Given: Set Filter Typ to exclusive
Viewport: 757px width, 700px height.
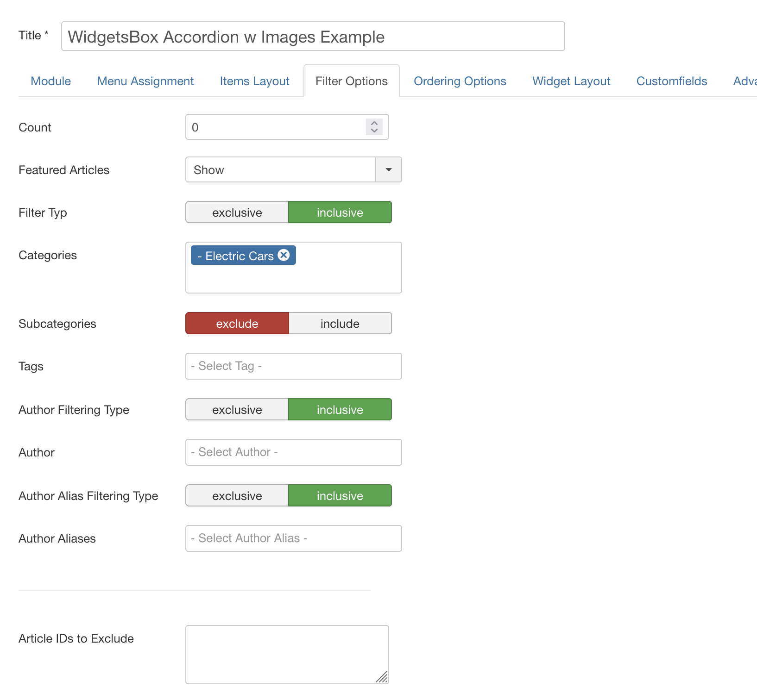Looking at the screenshot, I should pos(237,212).
